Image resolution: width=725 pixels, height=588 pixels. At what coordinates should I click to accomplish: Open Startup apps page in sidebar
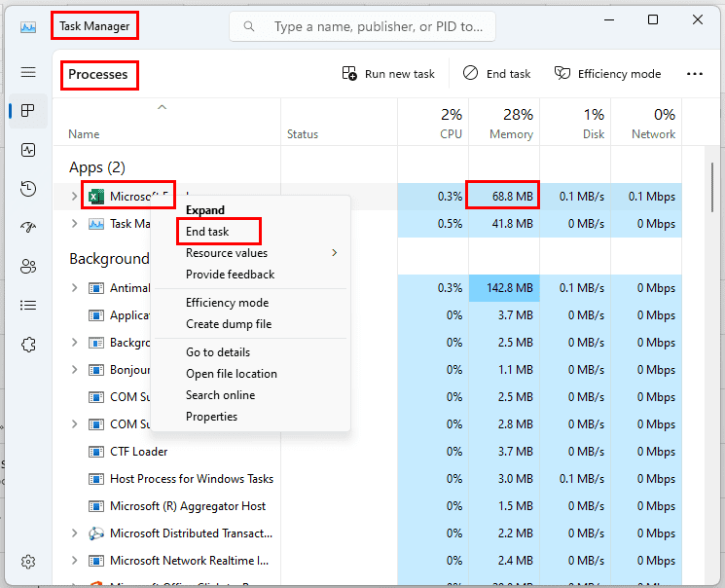coord(28,227)
